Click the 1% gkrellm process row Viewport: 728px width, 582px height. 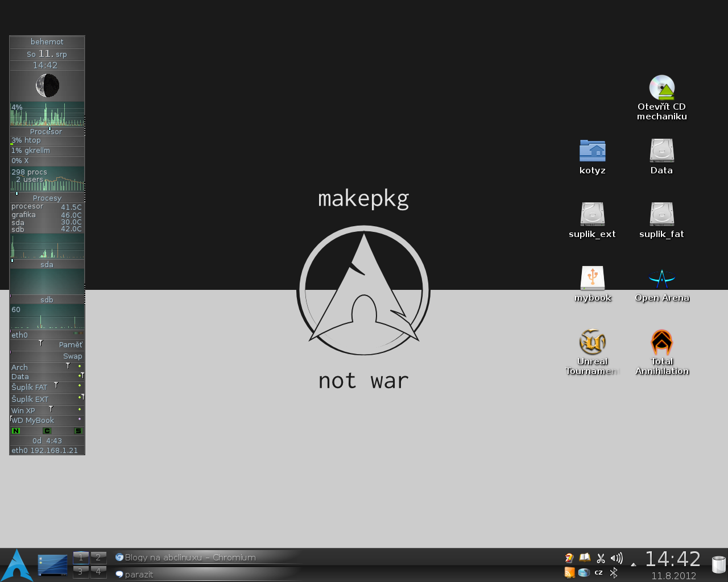tap(47, 151)
